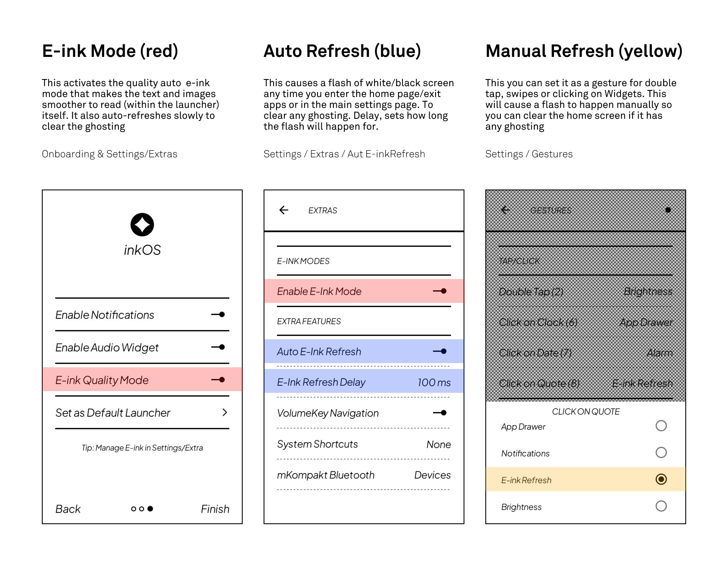Toggle Enable Notifications switch
The image size is (728, 566).
click(218, 315)
